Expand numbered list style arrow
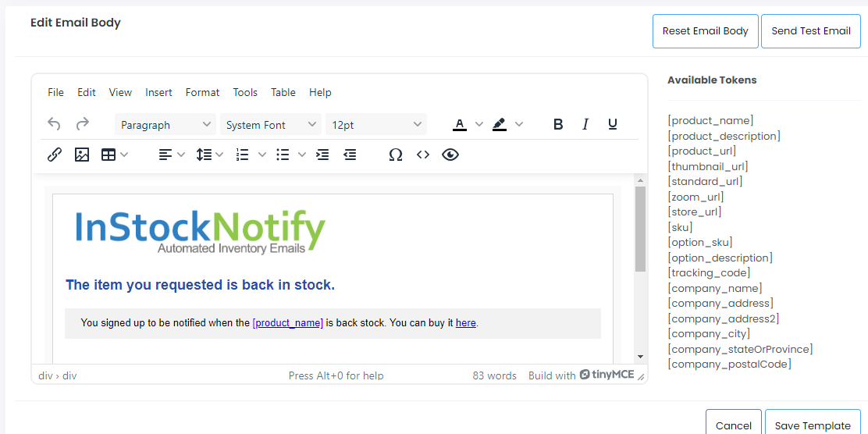Screen dimensions: 868x434 pyautogui.click(x=262, y=155)
